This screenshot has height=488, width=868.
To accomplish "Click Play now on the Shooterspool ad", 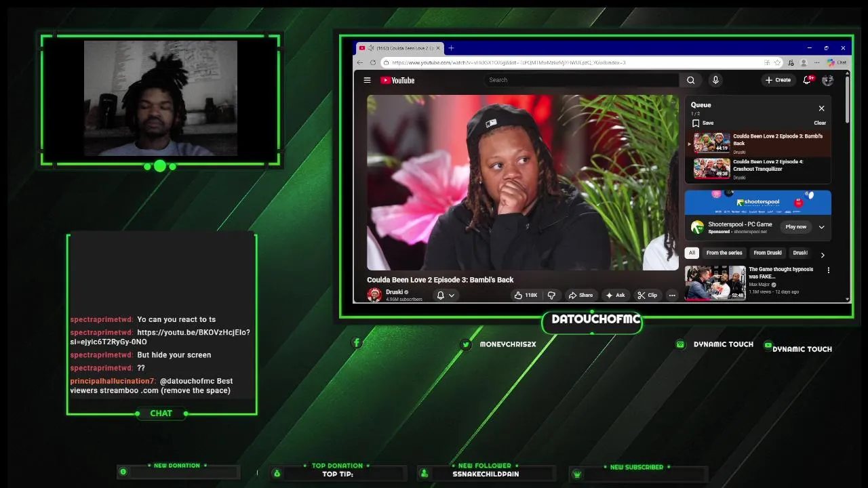I will click(795, 227).
